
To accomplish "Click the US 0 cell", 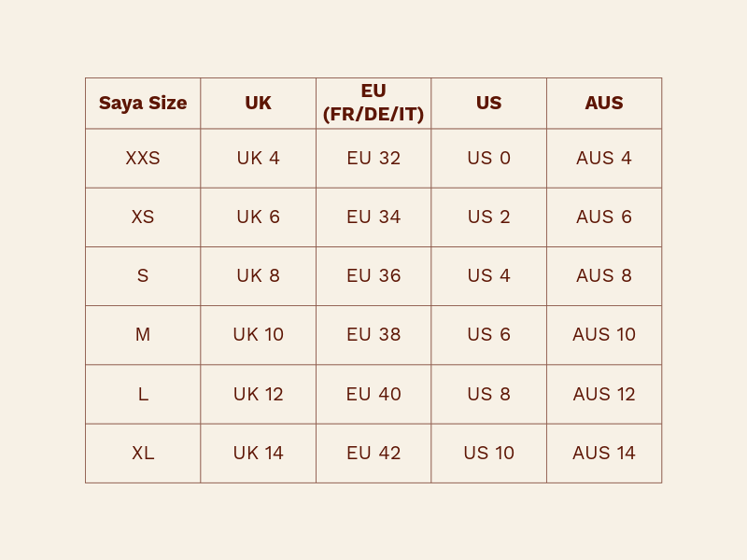I will [x=488, y=158].
